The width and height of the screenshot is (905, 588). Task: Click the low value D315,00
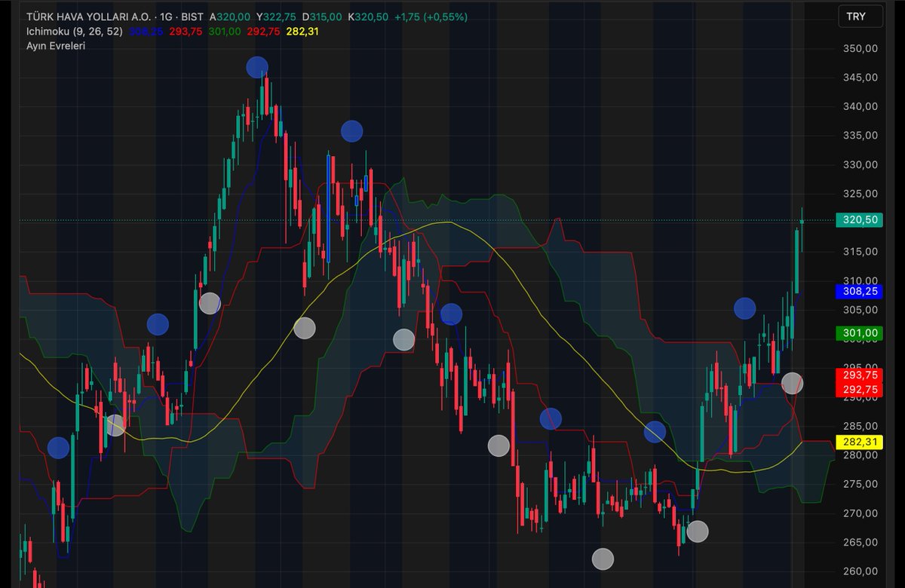(321, 17)
